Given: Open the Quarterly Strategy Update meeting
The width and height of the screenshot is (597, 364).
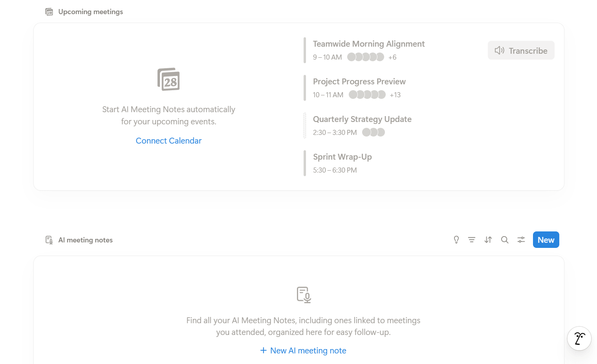Looking at the screenshot, I should point(362,119).
